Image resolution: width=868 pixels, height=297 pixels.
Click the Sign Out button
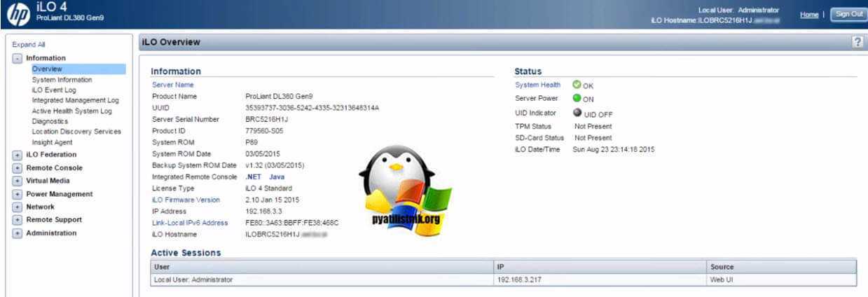click(x=848, y=14)
